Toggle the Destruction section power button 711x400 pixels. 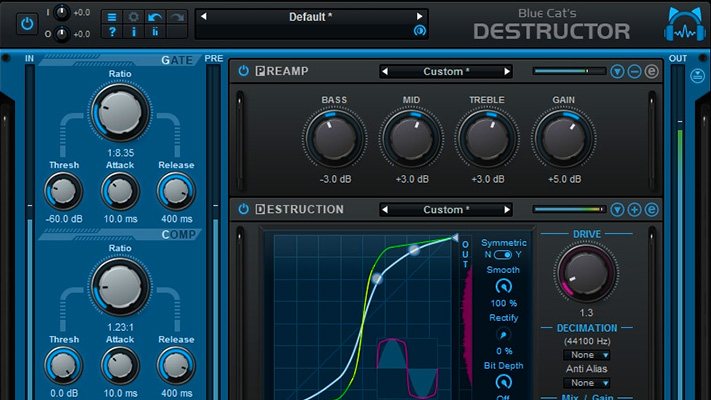coord(242,210)
